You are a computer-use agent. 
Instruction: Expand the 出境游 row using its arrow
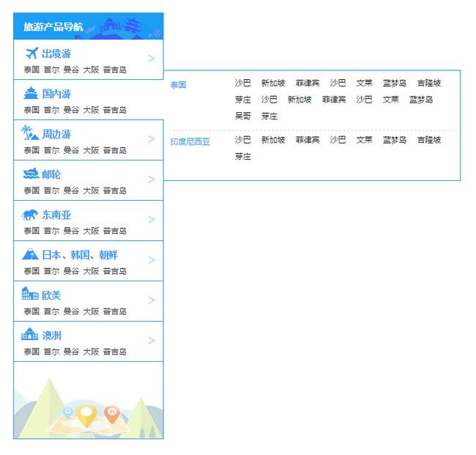pyautogui.click(x=152, y=59)
